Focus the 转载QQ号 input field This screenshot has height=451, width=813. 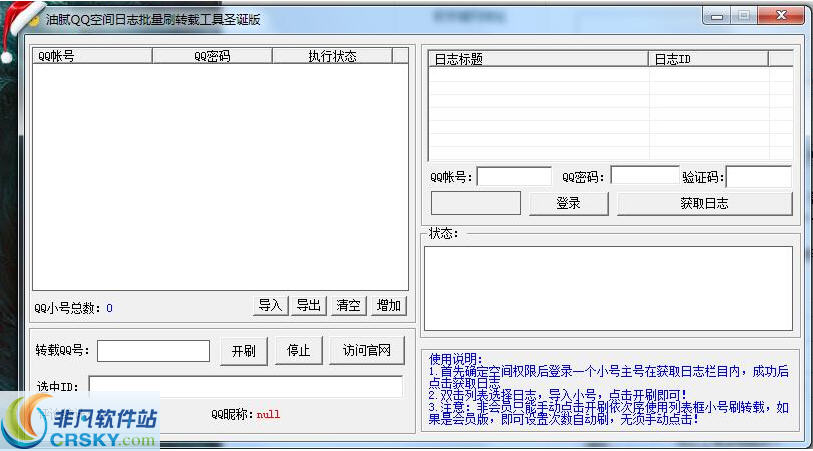pyautogui.click(x=153, y=351)
